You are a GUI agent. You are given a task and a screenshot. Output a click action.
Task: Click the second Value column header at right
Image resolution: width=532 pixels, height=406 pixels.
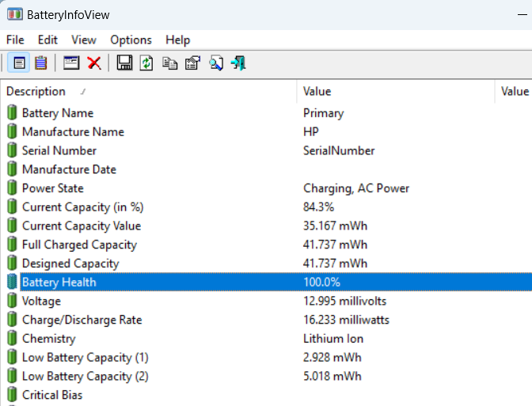[x=514, y=91]
